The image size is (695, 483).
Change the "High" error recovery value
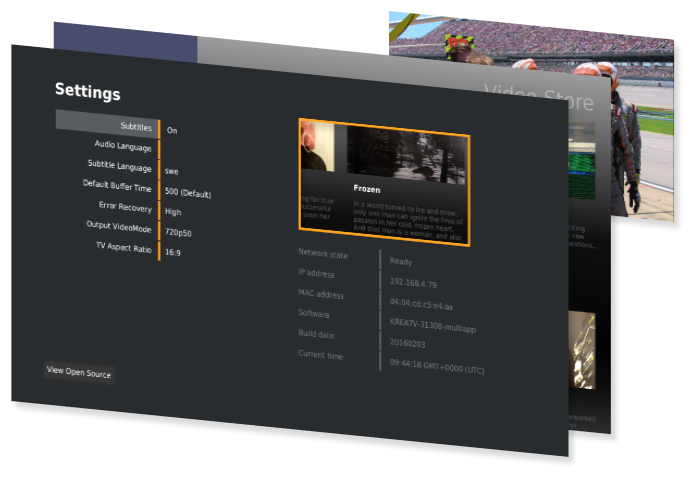[173, 212]
